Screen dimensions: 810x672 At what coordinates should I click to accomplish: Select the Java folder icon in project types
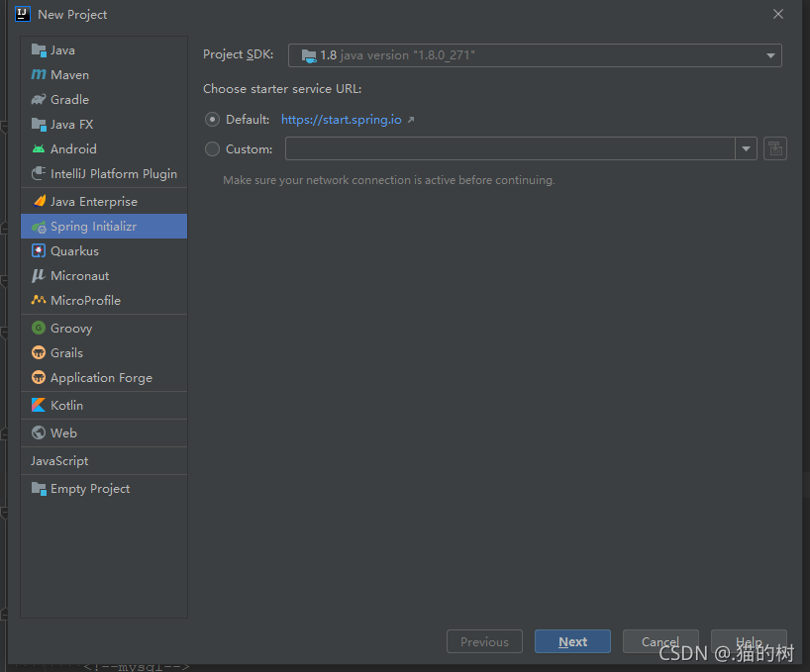(x=39, y=50)
